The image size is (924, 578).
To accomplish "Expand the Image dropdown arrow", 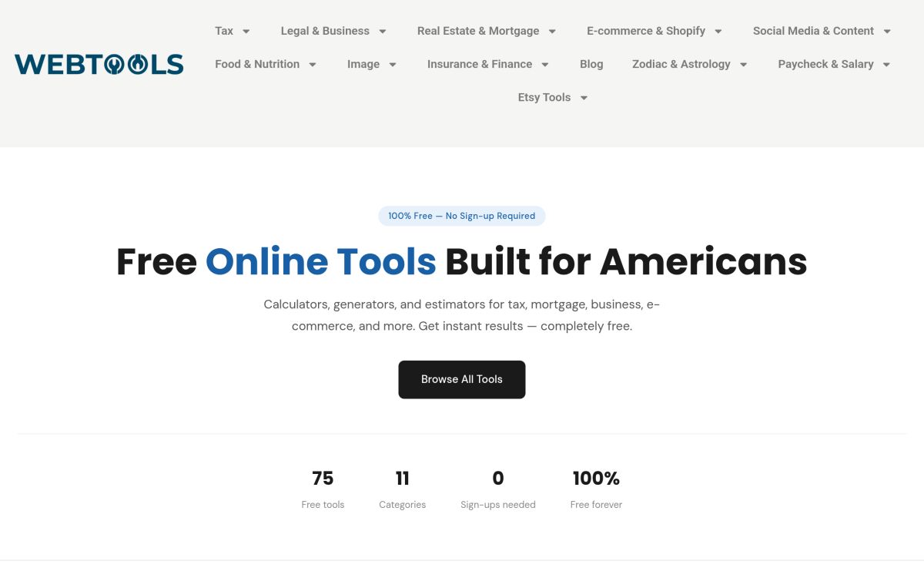I will click(x=393, y=65).
